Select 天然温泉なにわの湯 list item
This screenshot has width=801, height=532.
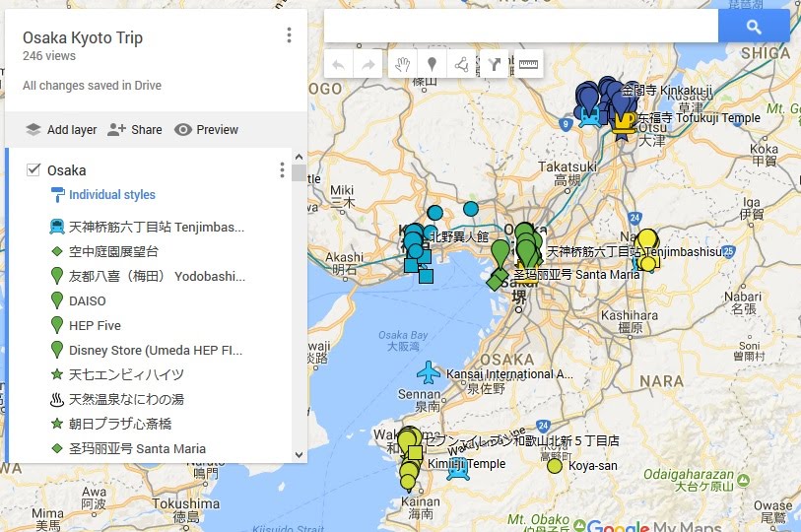point(126,399)
